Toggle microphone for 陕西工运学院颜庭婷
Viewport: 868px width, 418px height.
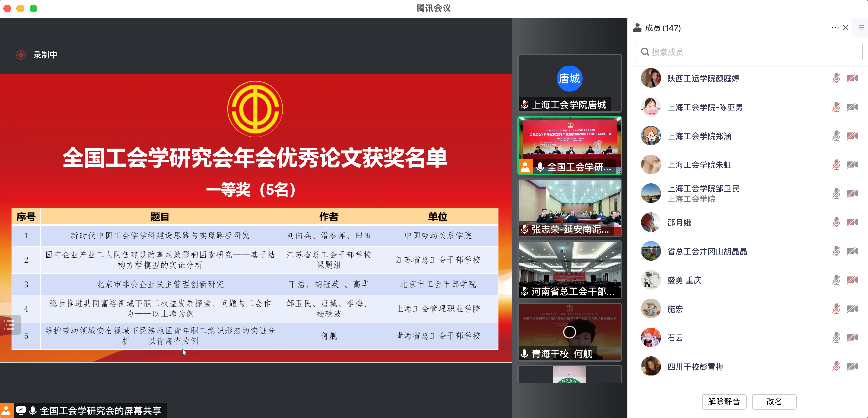836,79
